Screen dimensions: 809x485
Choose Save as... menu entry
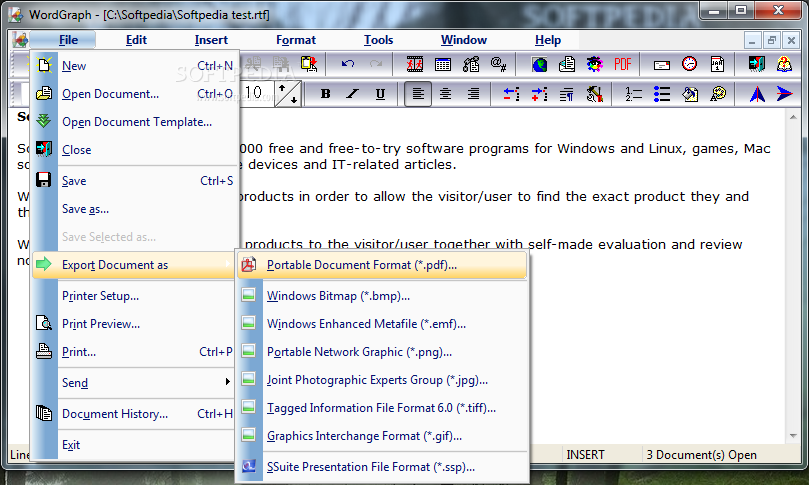click(135, 208)
